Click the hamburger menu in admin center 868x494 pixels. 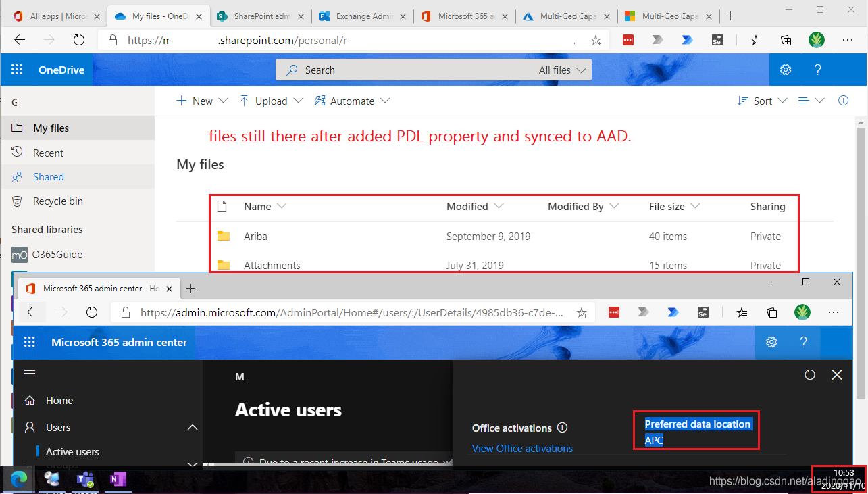[x=29, y=373]
